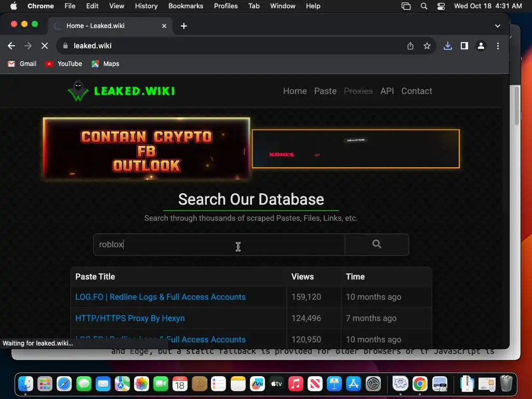
Task: Open the History menu
Action: [x=146, y=6]
